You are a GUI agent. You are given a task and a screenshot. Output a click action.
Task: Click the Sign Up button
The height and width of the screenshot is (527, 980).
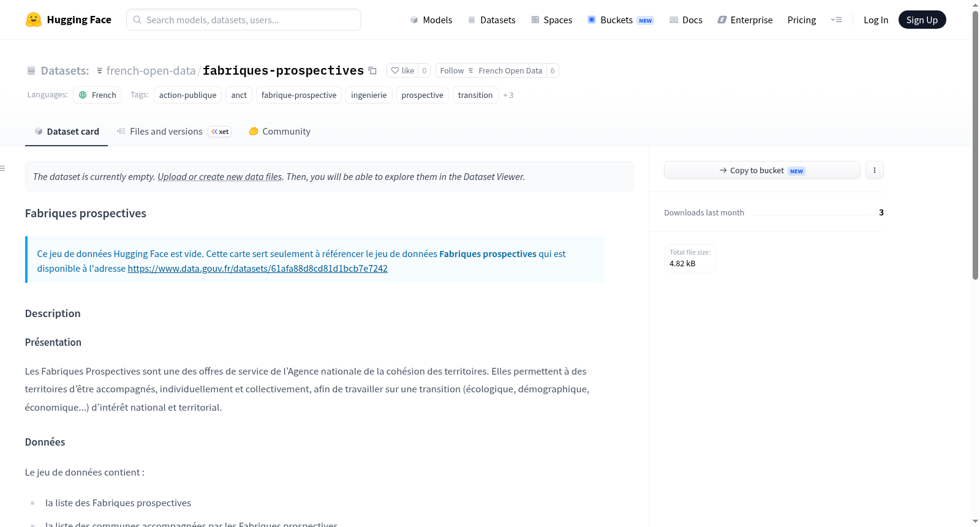click(x=922, y=20)
